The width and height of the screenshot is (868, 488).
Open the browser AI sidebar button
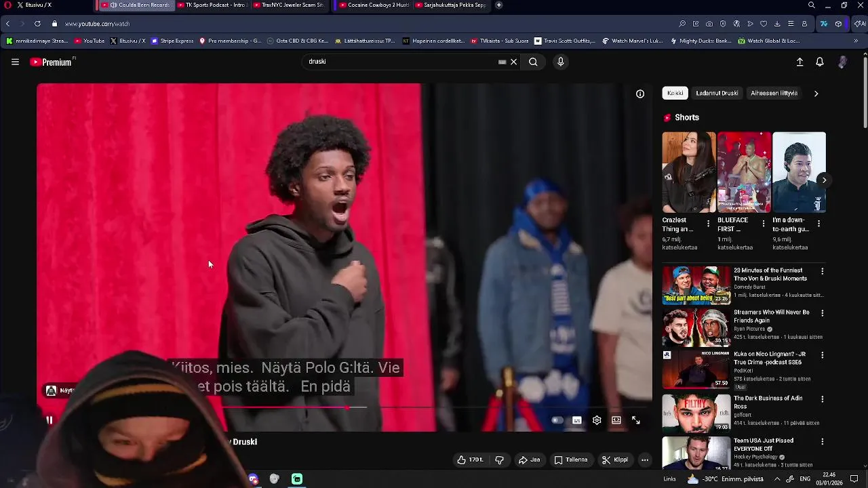[859, 24]
